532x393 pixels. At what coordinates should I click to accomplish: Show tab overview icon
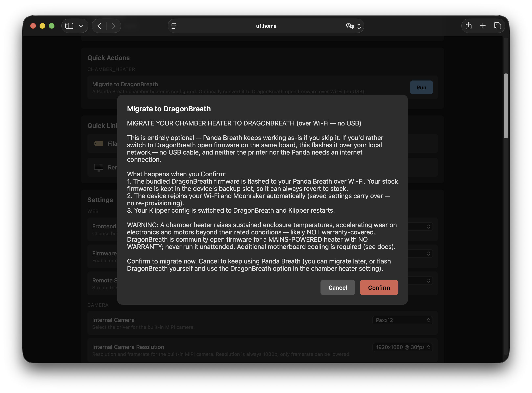(497, 26)
